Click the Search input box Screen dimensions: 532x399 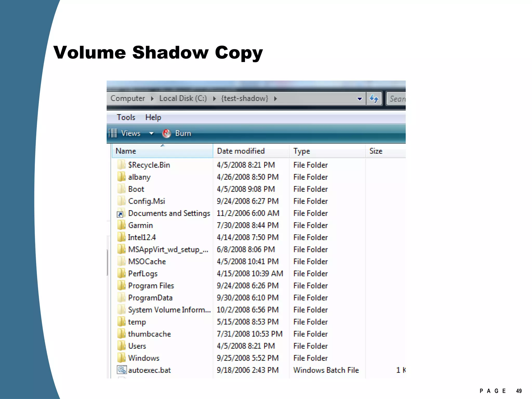point(396,99)
